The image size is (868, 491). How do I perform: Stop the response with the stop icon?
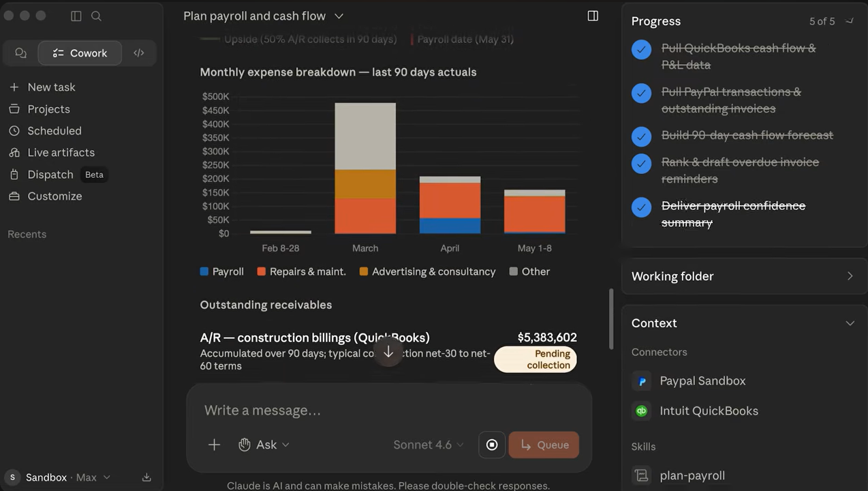492,445
